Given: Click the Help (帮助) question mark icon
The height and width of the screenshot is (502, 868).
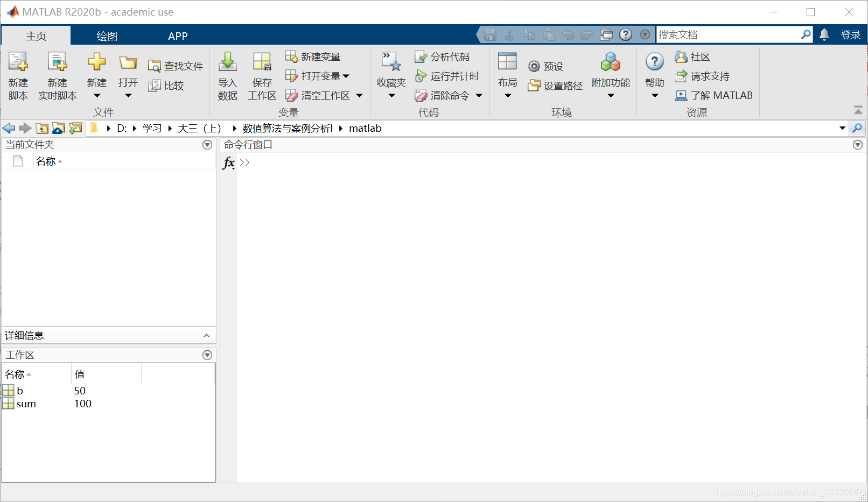Looking at the screenshot, I should point(655,62).
